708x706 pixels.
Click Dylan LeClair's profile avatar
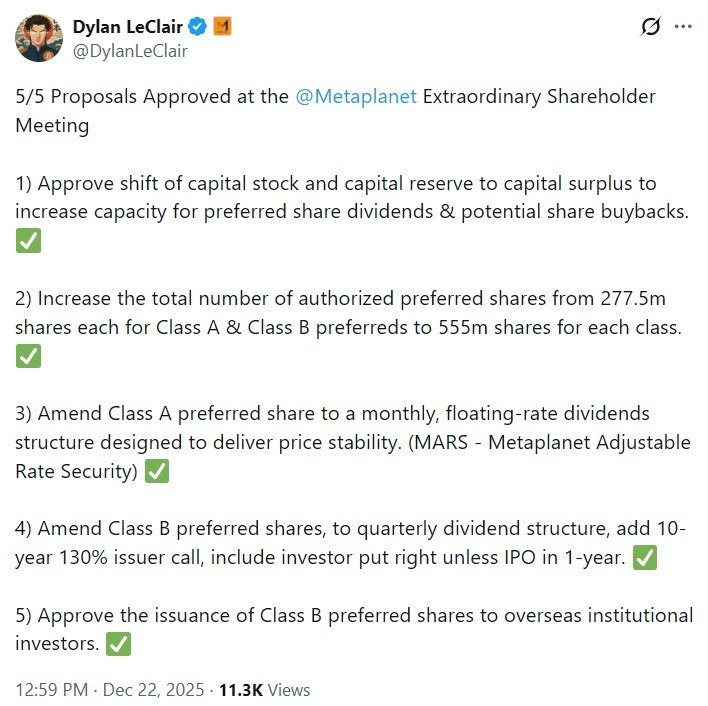[x=40, y=38]
